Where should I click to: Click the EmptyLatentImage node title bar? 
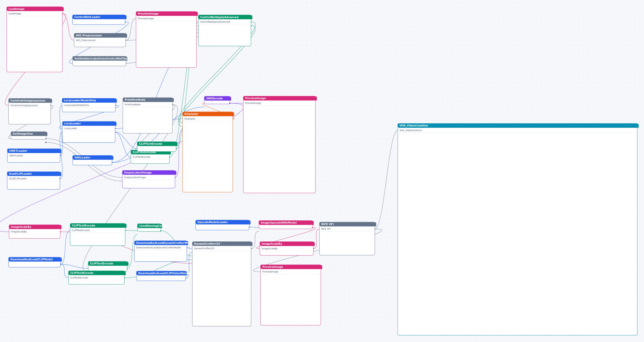(149, 173)
